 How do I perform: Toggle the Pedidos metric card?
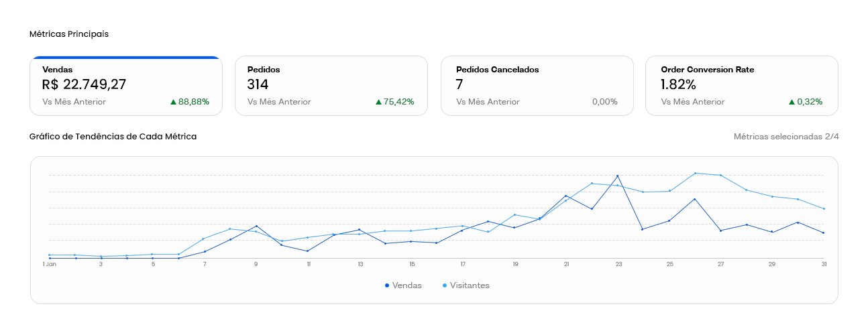(x=331, y=86)
